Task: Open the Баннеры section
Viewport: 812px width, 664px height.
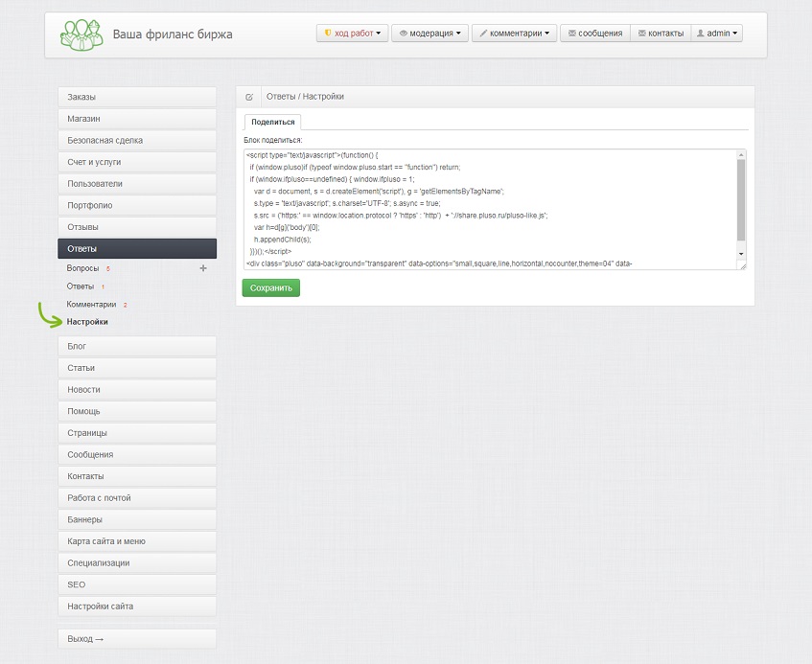Action: 137,520
